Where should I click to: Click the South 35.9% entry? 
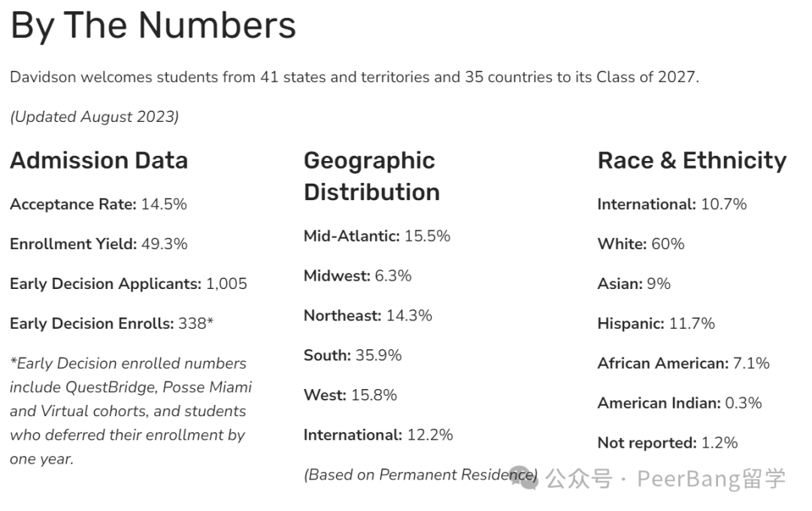[x=353, y=355]
